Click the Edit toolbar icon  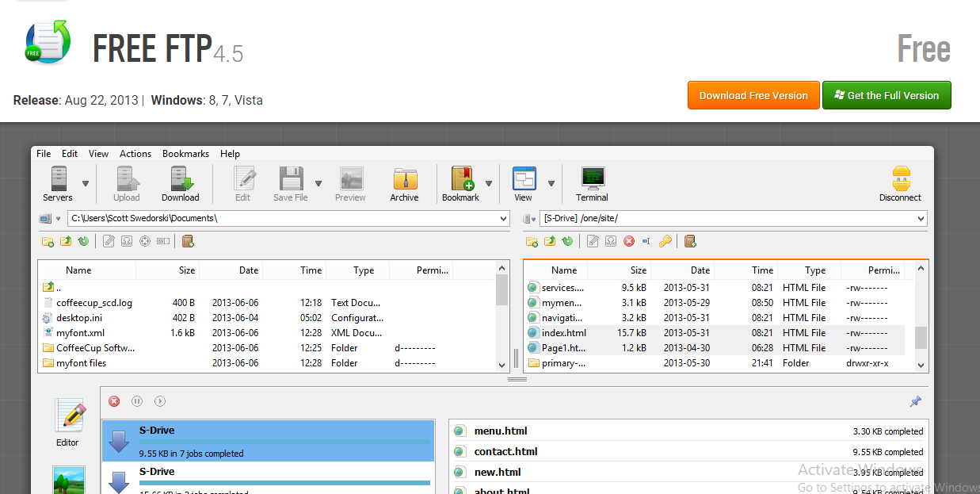coord(243,179)
